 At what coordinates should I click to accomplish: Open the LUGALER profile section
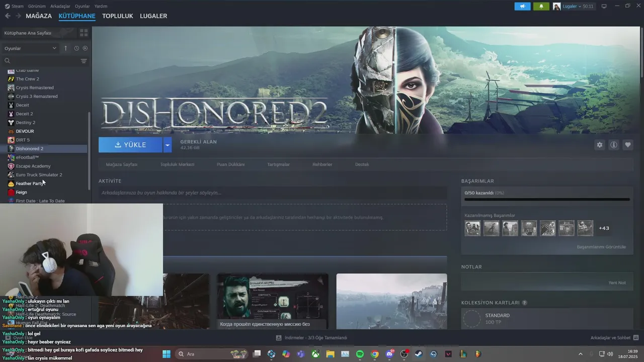click(x=153, y=16)
